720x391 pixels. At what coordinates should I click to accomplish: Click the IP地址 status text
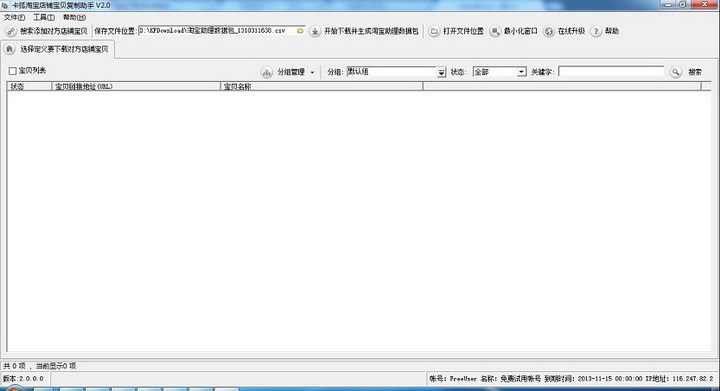[x=679, y=379]
